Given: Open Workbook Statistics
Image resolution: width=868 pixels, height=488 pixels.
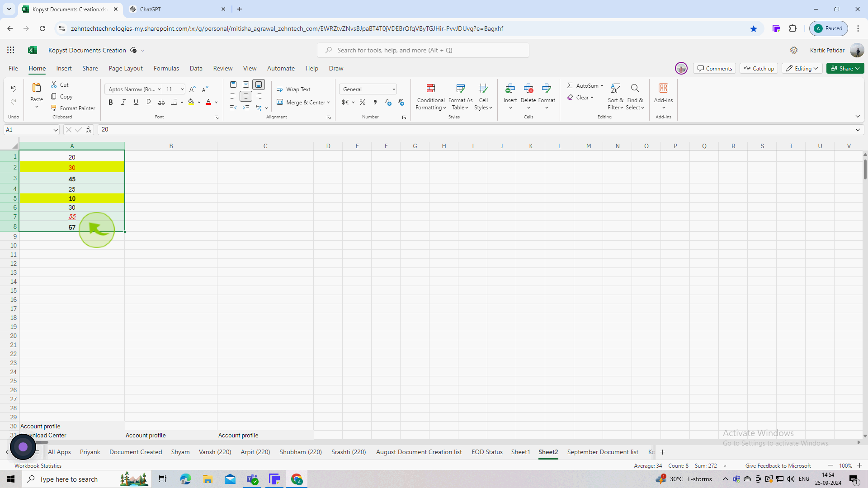Looking at the screenshot, I should pyautogui.click(x=38, y=465).
